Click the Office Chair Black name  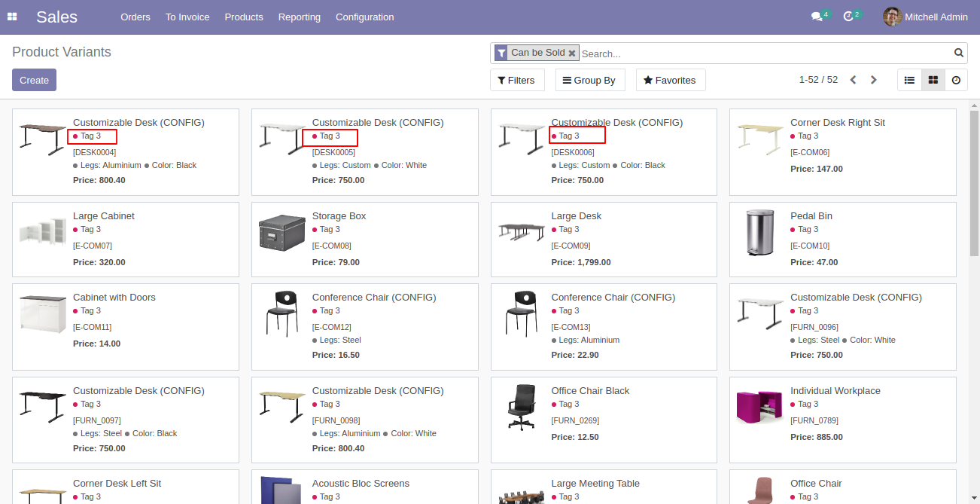tap(590, 391)
